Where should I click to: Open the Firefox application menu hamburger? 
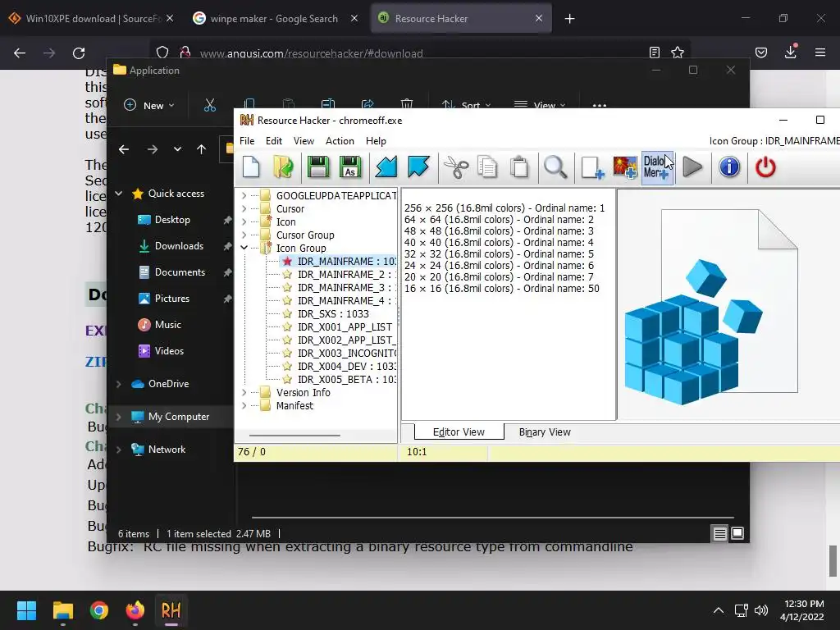(x=820, y=52)
